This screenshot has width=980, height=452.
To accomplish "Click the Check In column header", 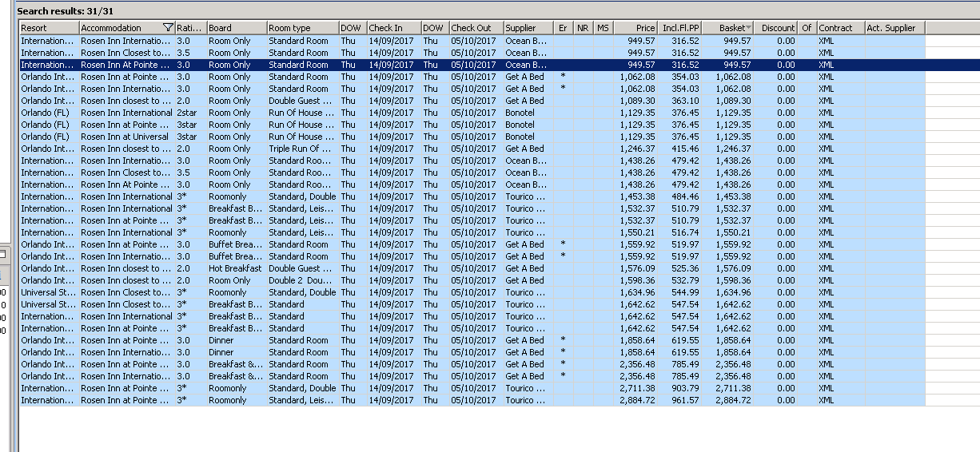I will click(393, 28).
